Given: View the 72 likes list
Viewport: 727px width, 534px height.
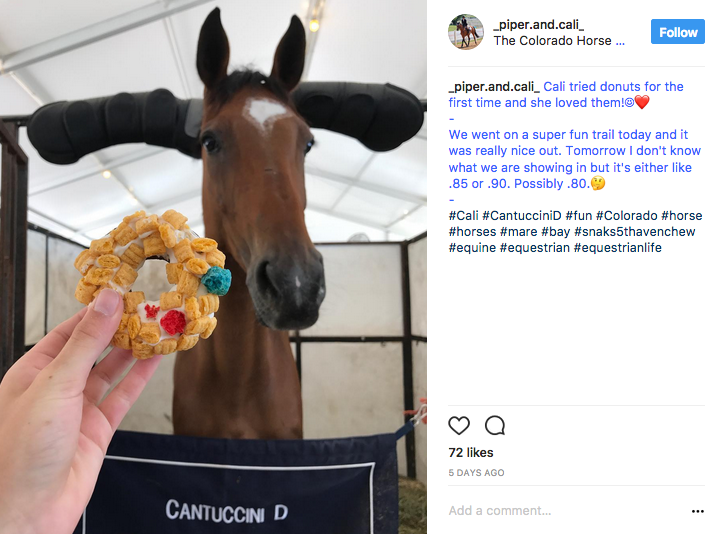Looking at the screenshot, I should point(471,452).
